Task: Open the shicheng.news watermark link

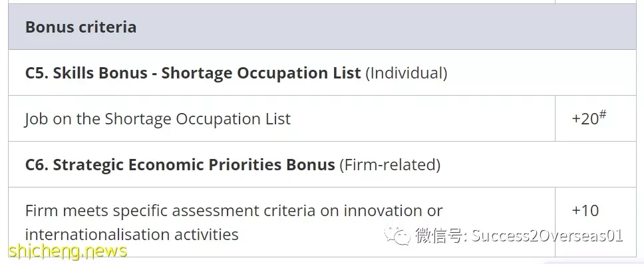Action: pyautogui.click(x=68, y=250)
